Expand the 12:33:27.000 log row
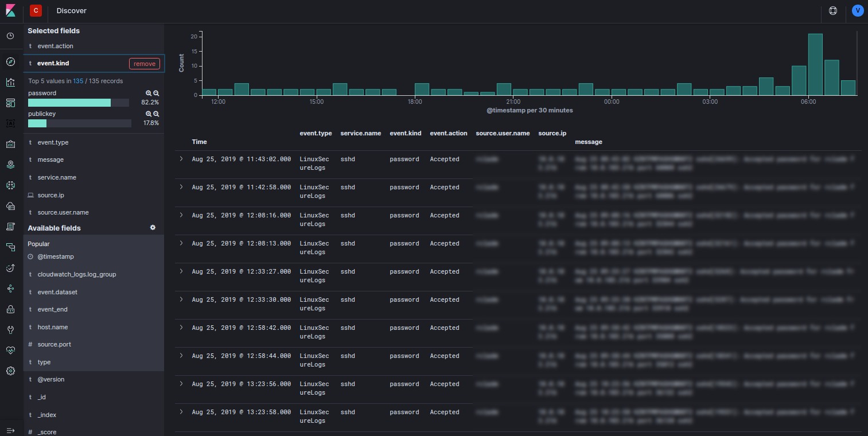The height and width of the screenshot is (436, 868). pos(181,271)
